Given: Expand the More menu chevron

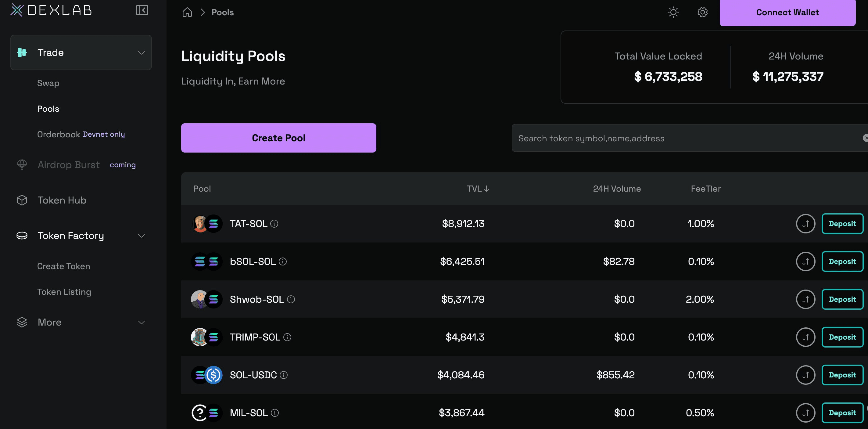Looking at the screenshot, I should [x=142, y=323].
